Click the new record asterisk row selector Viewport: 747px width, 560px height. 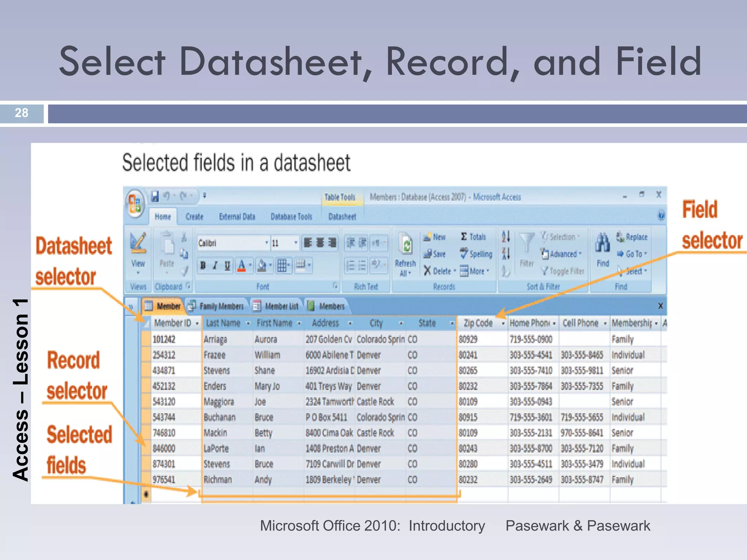147,494
